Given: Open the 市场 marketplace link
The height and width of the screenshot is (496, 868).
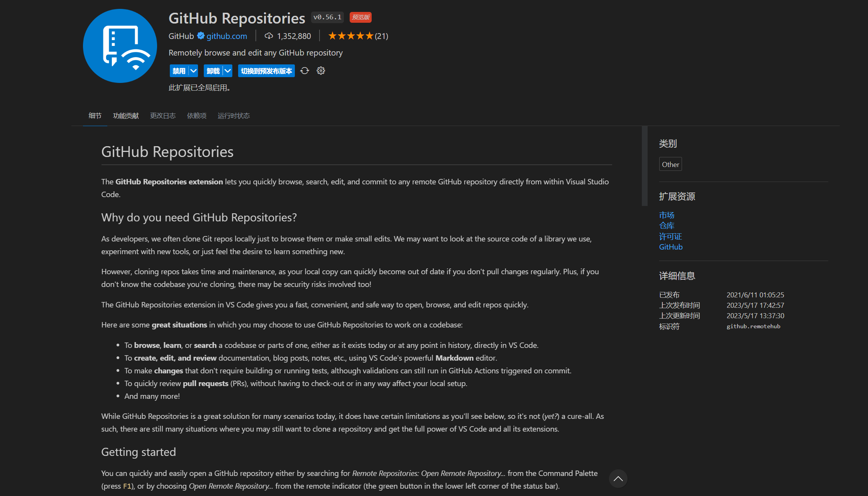Looking at the screenshot, I should point(667,215).
